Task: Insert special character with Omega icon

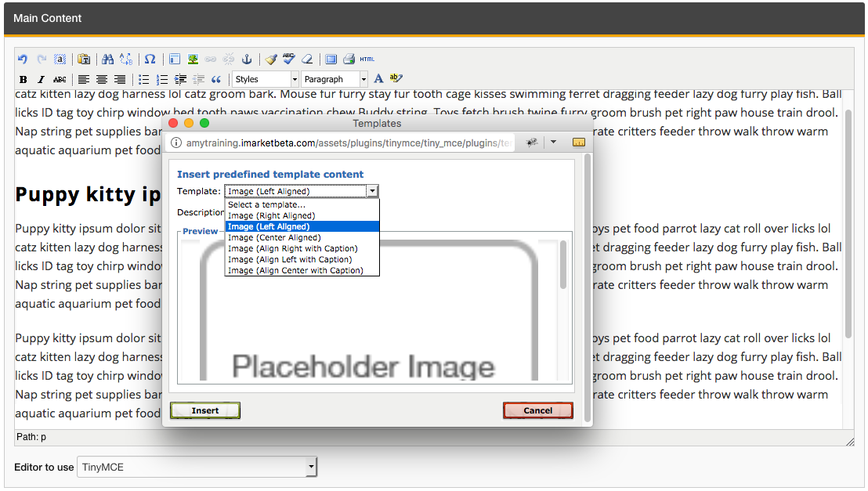Action: 150,60
